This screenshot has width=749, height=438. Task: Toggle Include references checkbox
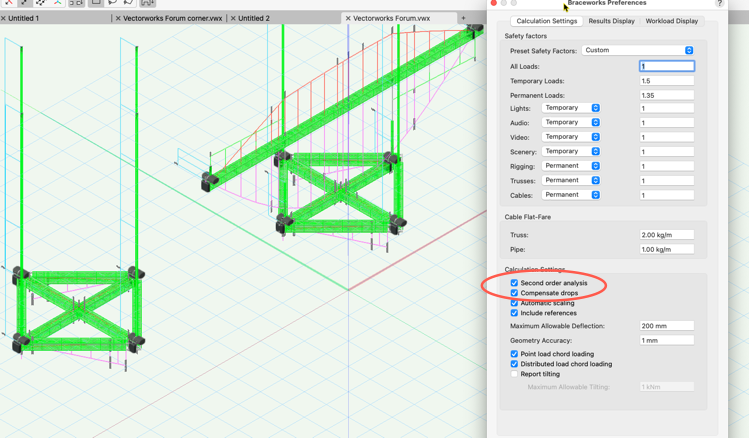pos(515,313)
